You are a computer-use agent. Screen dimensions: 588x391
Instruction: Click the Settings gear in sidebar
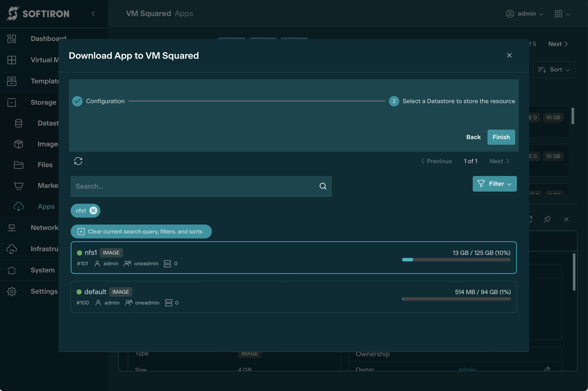click(12, 291)
